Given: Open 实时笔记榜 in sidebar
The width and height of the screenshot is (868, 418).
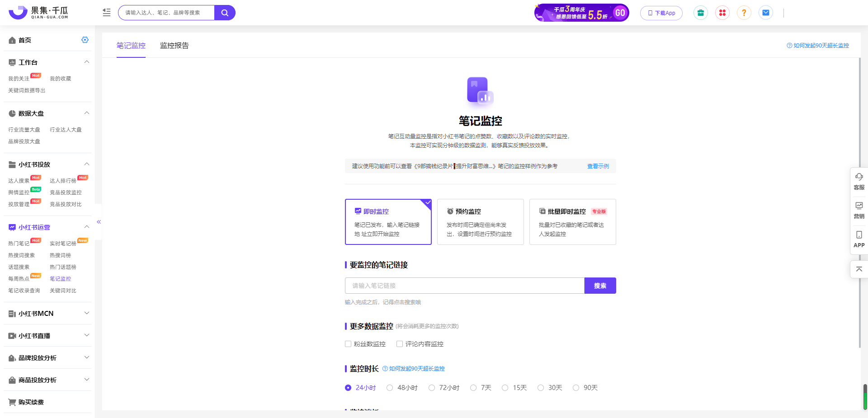Looking at the screenshot, I should 63,244.
